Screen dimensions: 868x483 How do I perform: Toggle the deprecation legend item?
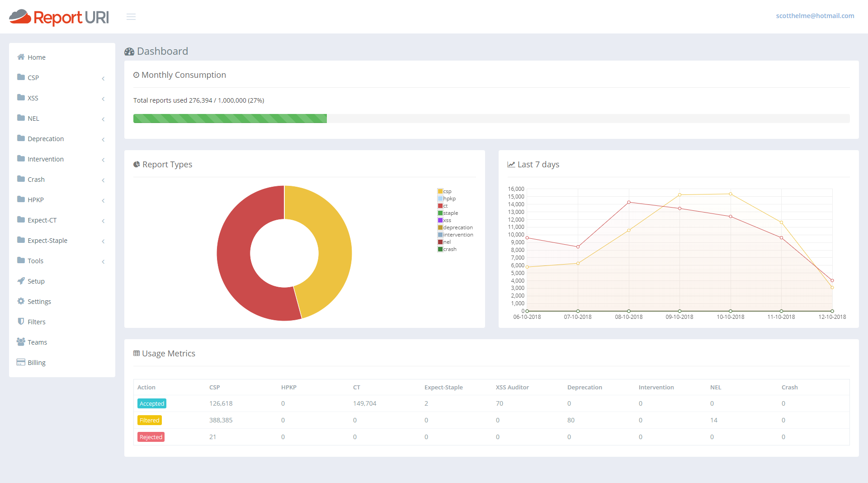(x=455, y=227)
